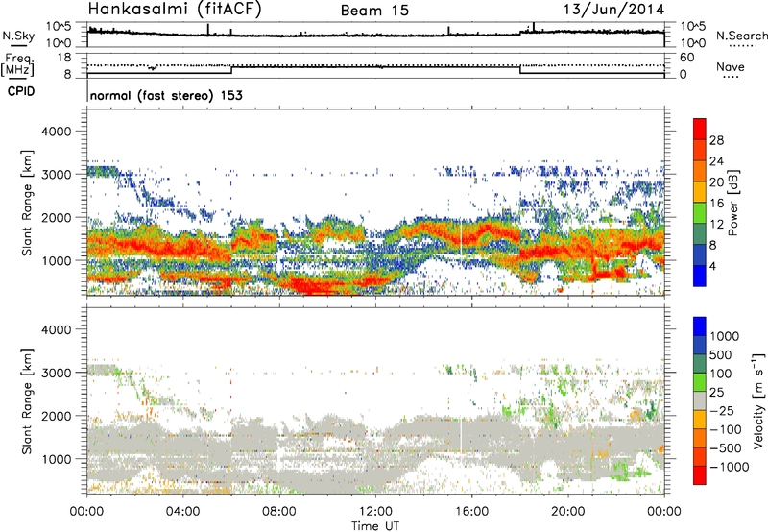Click the '2000' tick in velocity panel

tap(56, 416)
